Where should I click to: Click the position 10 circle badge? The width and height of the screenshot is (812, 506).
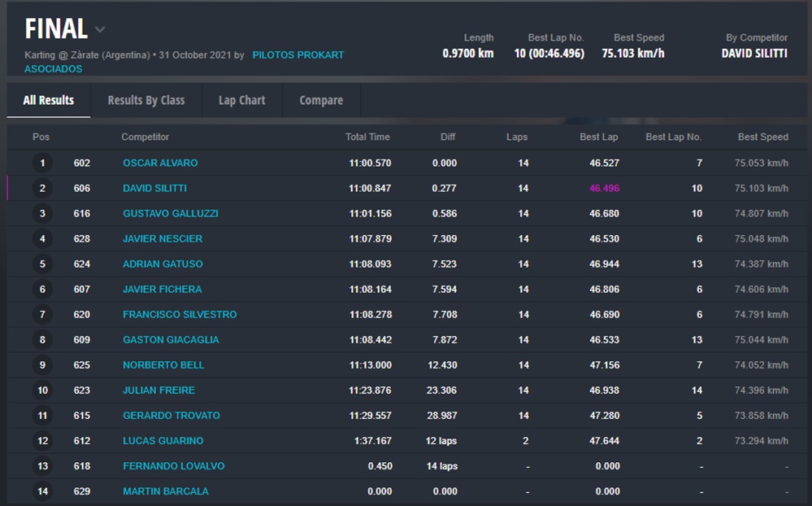point(42,390)
